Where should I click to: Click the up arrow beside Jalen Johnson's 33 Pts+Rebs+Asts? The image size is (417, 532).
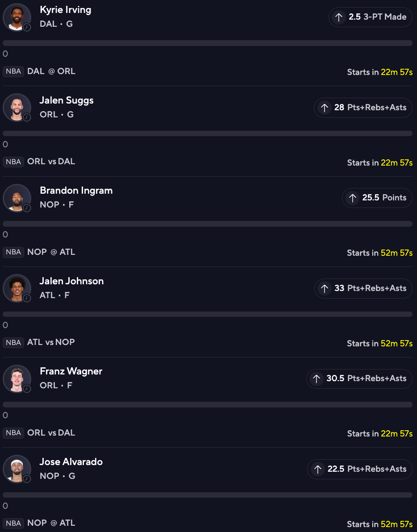pos(325,288)
